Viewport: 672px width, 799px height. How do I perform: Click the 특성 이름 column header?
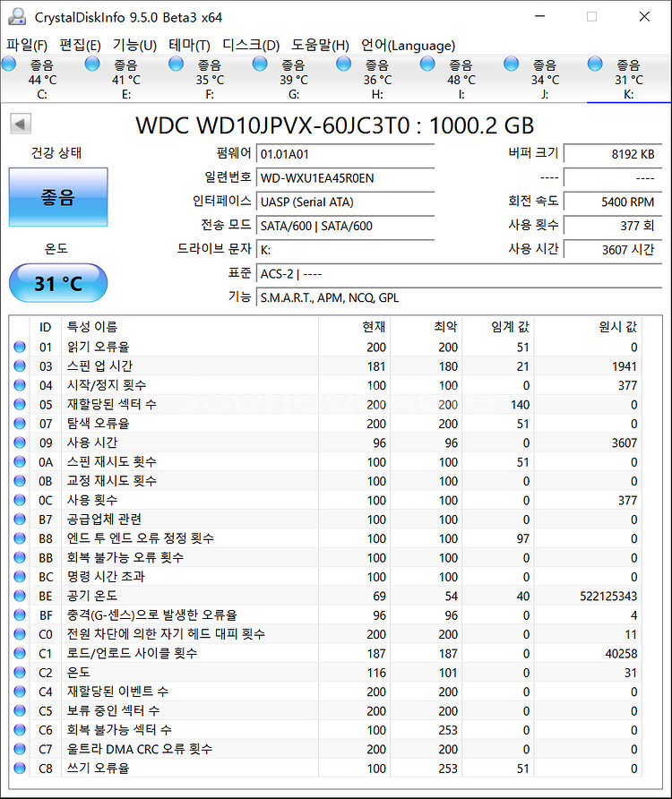pyautogui.click(x=190, y=327)
